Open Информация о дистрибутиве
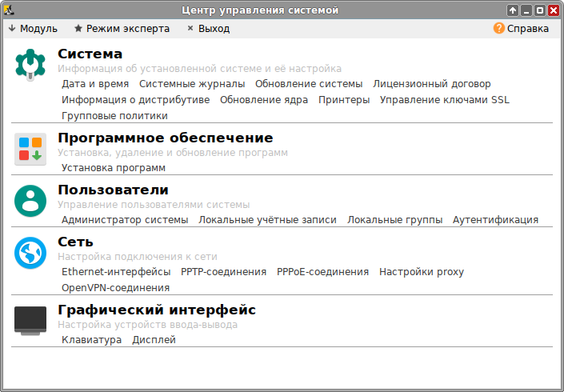Screen dimensions: 564x392 click(136, 100)
